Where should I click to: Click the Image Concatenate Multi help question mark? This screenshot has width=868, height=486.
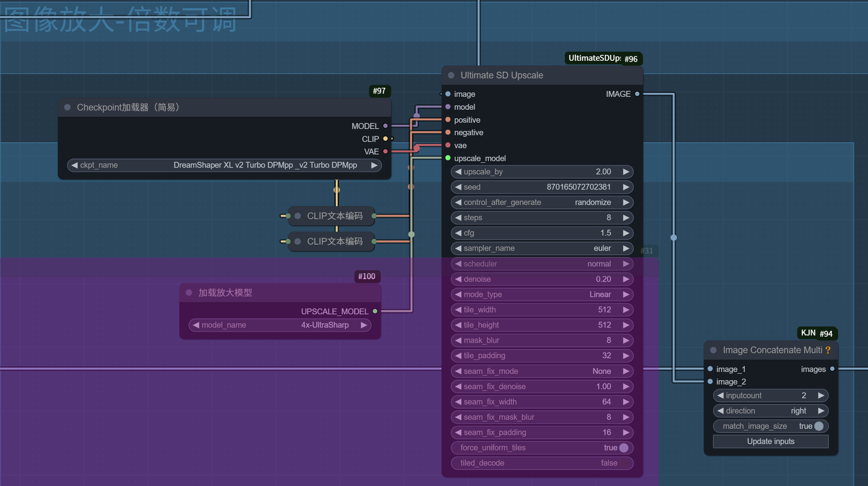[828, 350]
